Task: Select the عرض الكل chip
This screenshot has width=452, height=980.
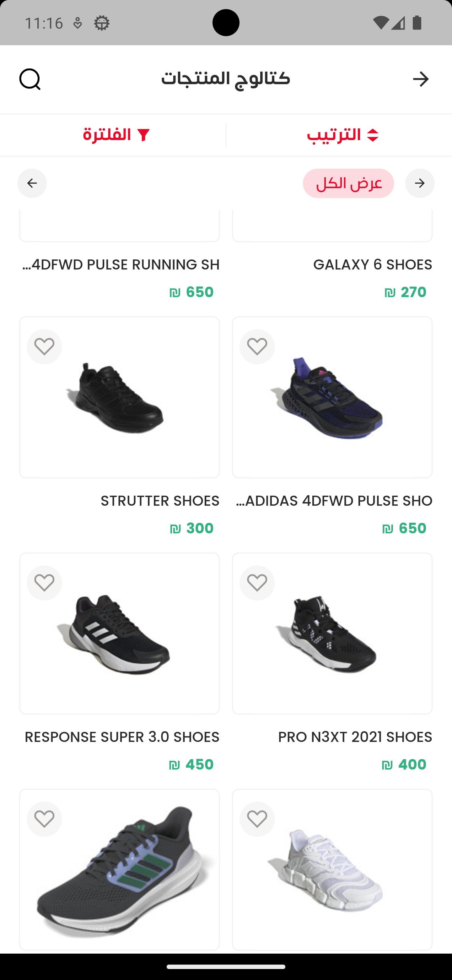Action: 348,183
